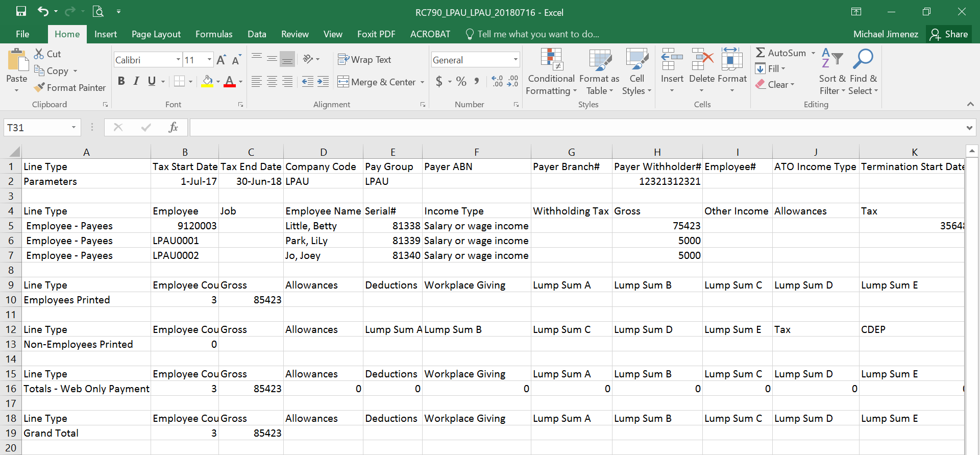
Task: Open the Name Box dropdown arrow
Action: coord(73,127)
